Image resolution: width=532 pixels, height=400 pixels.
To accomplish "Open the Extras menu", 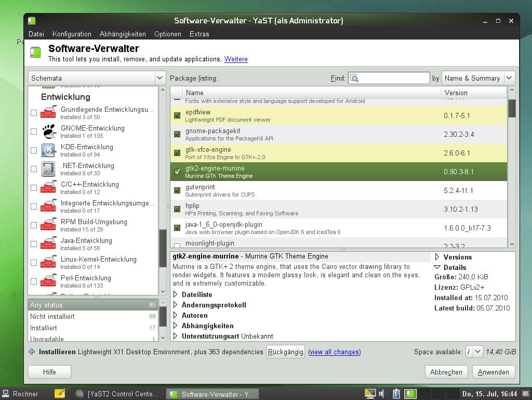I will (200, 34).
